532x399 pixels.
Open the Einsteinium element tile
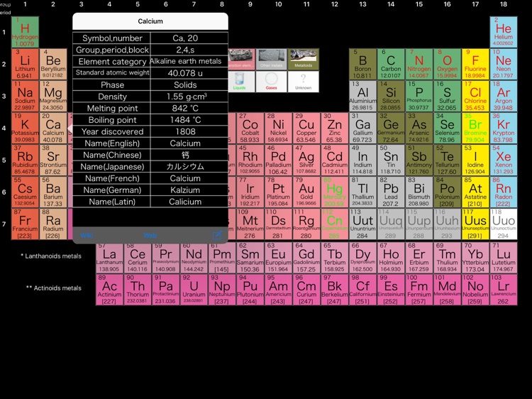pyautogui.click(x=391, y=290)
